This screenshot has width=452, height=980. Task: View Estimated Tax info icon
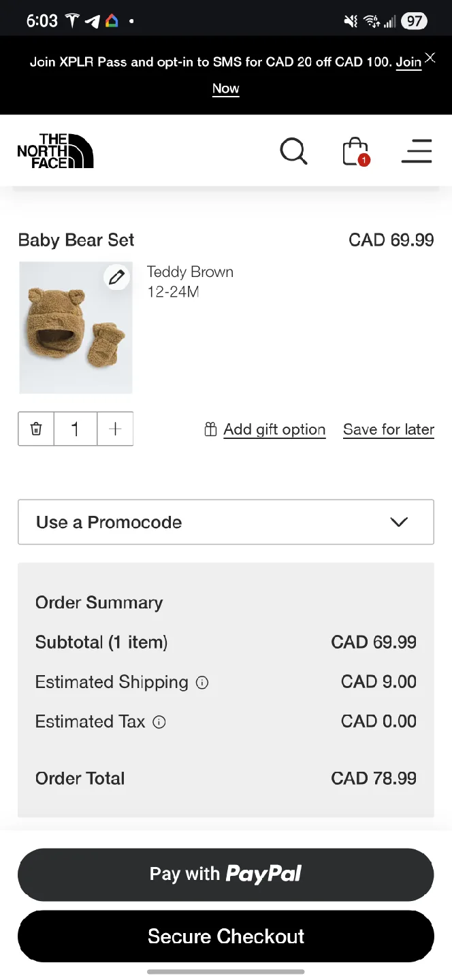[159, 722]
